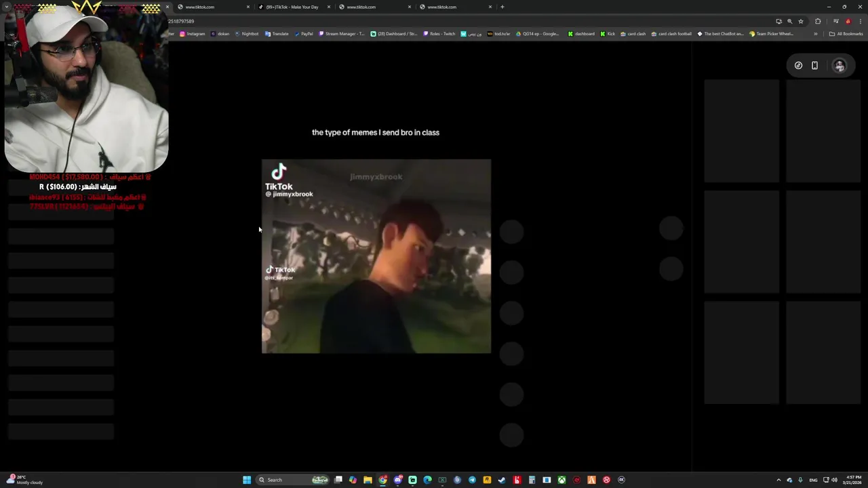
Task: Open Discord from the taskbar
Action: pyautogui.click(x=398, y=480)
